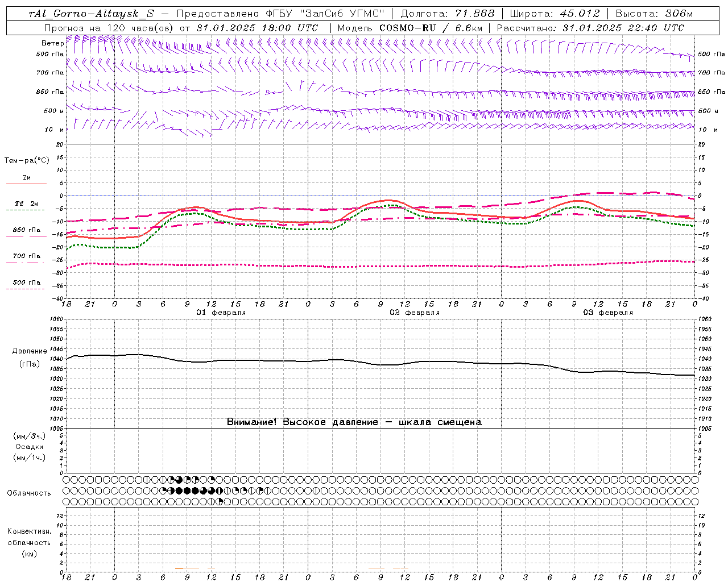Click the 01 февраля date label
The image size is (728, 582).
click(221, 313)
